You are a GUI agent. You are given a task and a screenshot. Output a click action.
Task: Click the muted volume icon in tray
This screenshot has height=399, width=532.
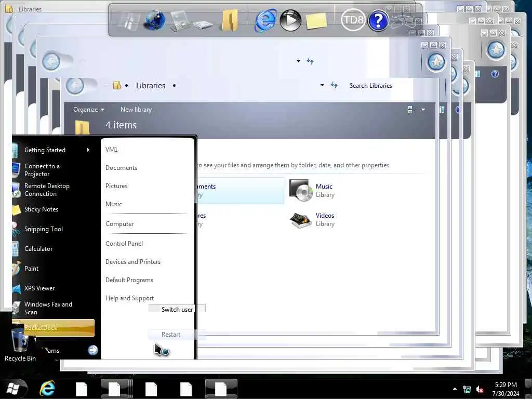click(x=480, y=390)
